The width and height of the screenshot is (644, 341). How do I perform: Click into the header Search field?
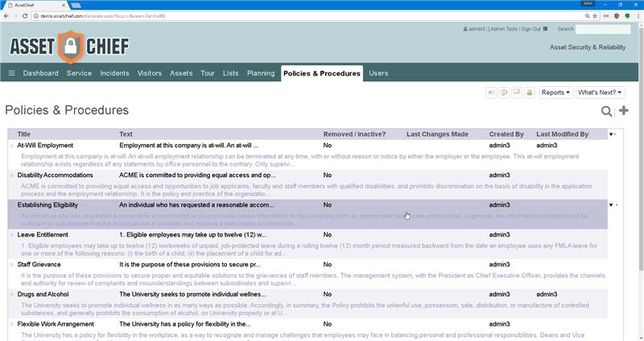(603, 29)
